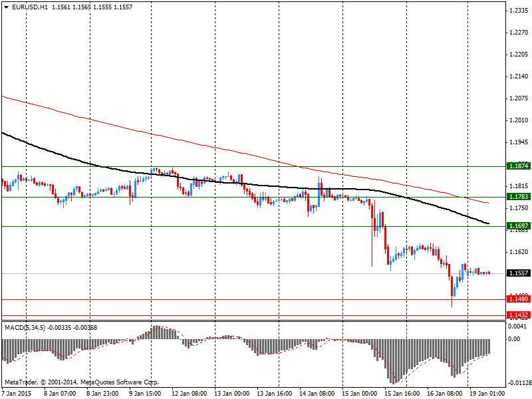Click the 0.00 MACD scale value

tap(514, 338)
